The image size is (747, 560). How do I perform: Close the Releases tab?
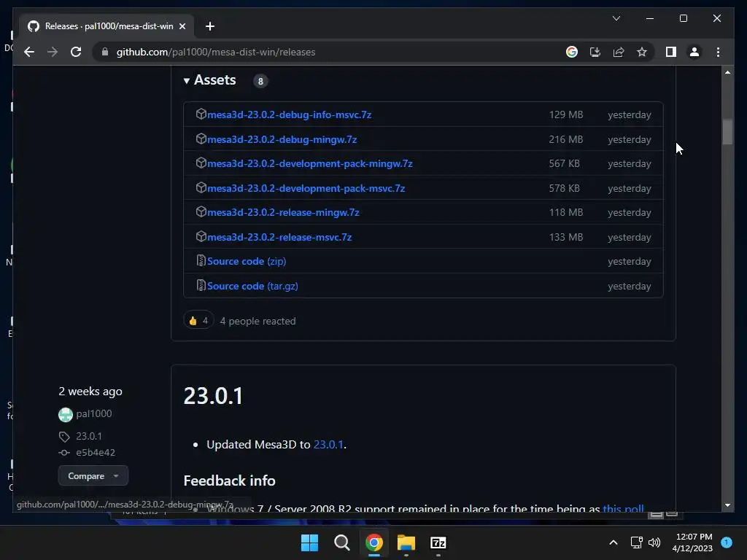[x=182, y=26]
